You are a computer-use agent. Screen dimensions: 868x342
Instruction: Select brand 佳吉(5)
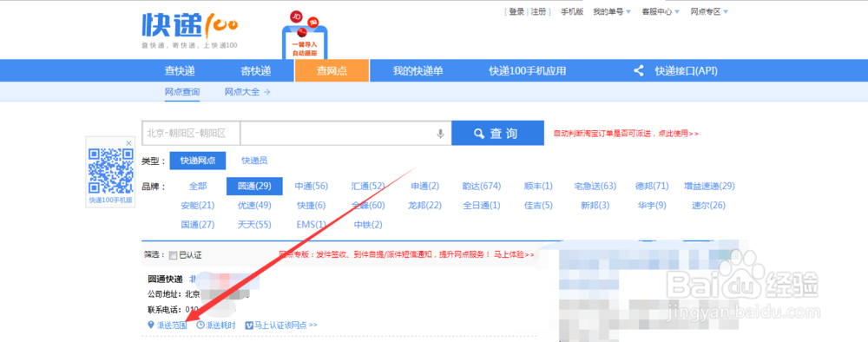point(539,206)
